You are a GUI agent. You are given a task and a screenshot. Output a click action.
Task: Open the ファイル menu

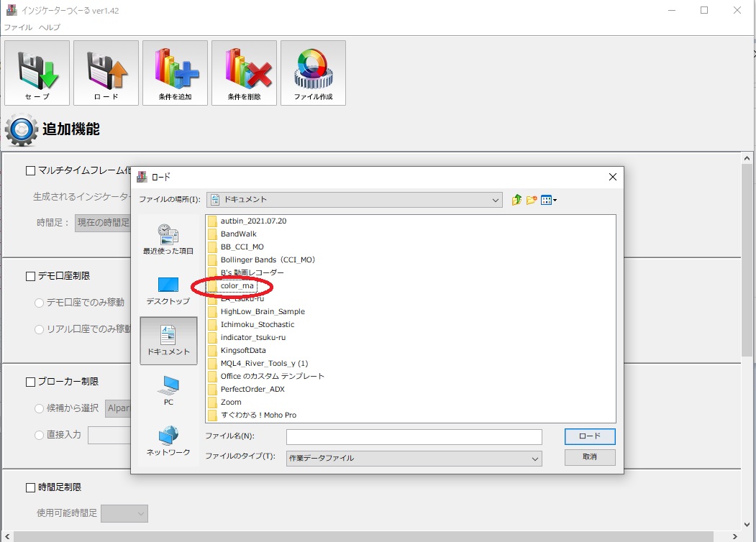(18, 27)
